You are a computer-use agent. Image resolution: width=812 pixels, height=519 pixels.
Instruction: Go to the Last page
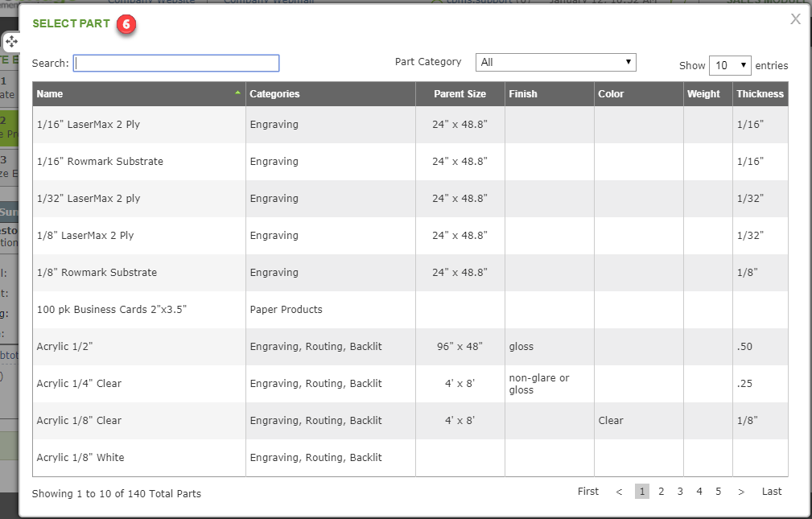point(772,491)
